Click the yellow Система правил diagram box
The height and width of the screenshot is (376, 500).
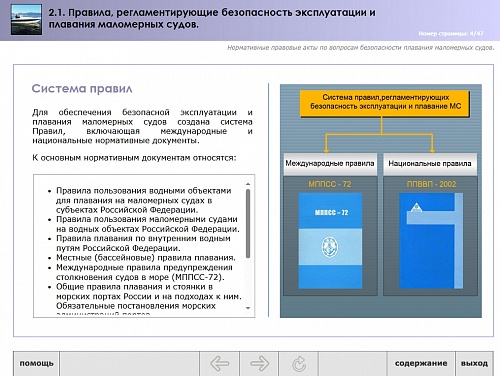385,103
